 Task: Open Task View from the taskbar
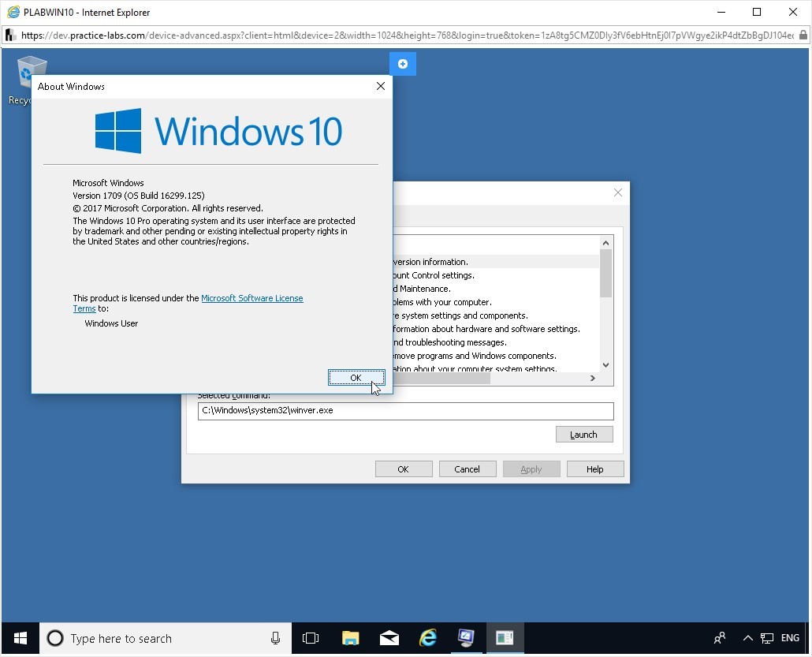(310, 638)
